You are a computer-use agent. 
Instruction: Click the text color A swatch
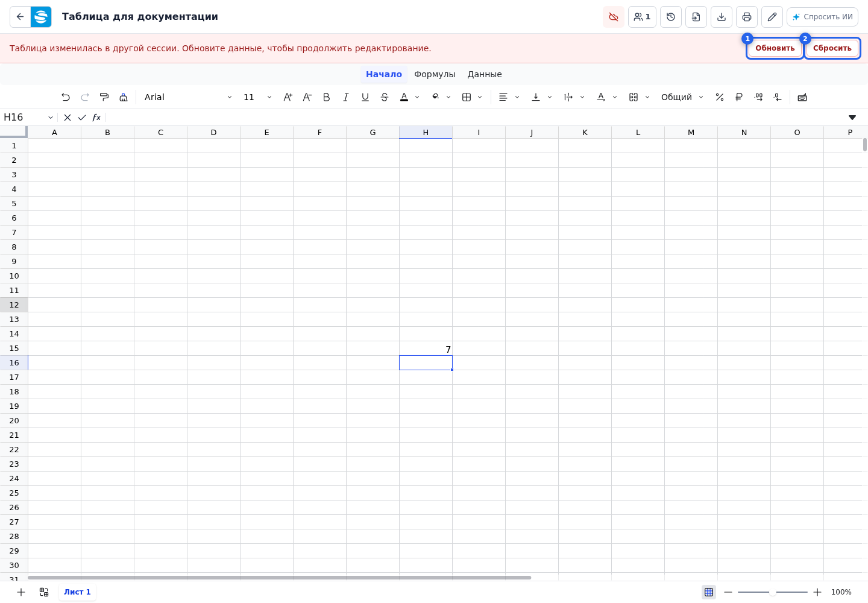coord(404,97)
